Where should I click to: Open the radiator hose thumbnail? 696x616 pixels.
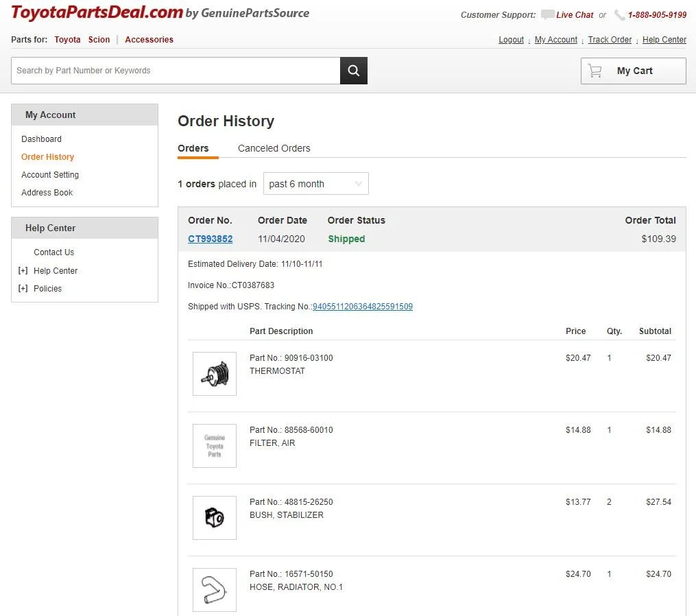215,590
